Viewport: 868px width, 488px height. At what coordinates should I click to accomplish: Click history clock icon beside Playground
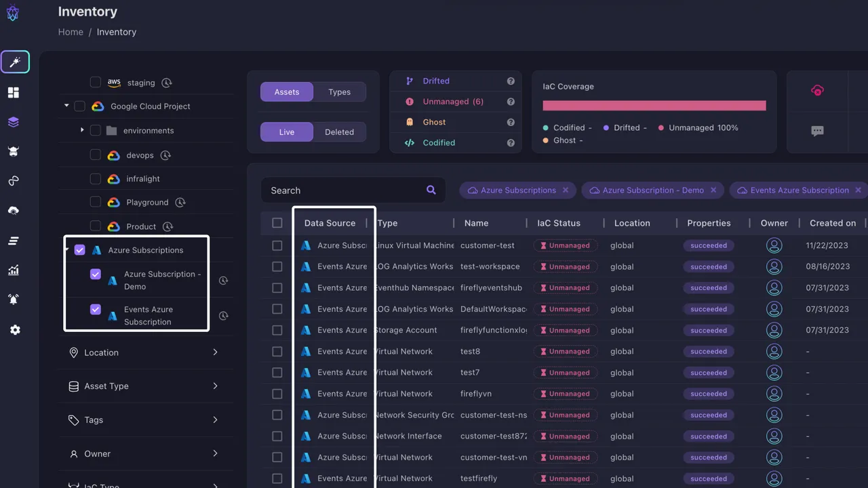coord(180,203)
